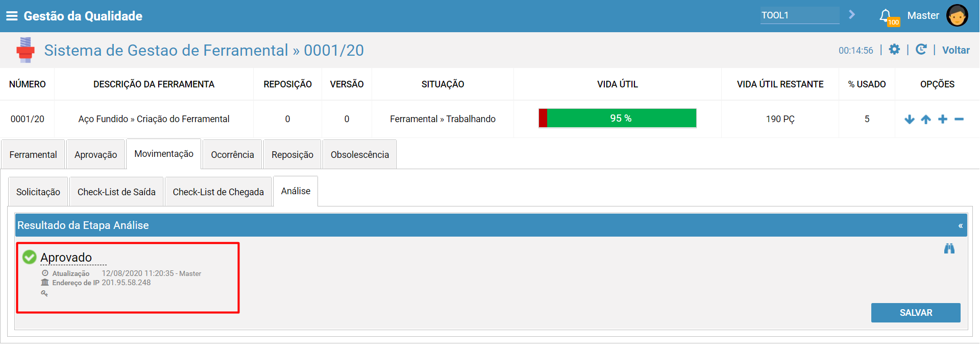The width and height of the screenshot is (980, 347).
Task: Open the Check-List de Chegada sub-tab
Action: click(218, 192)
